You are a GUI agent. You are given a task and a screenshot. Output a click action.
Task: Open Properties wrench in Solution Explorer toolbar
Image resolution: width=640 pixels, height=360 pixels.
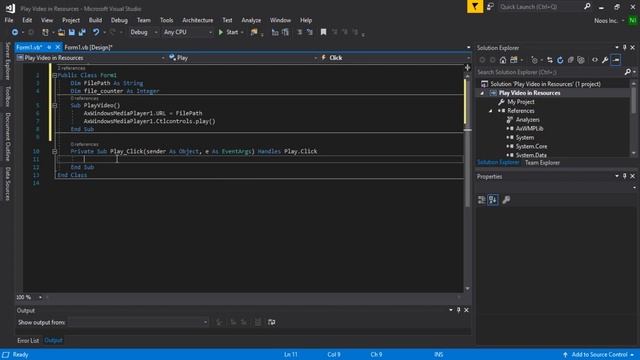pos(605,60)
